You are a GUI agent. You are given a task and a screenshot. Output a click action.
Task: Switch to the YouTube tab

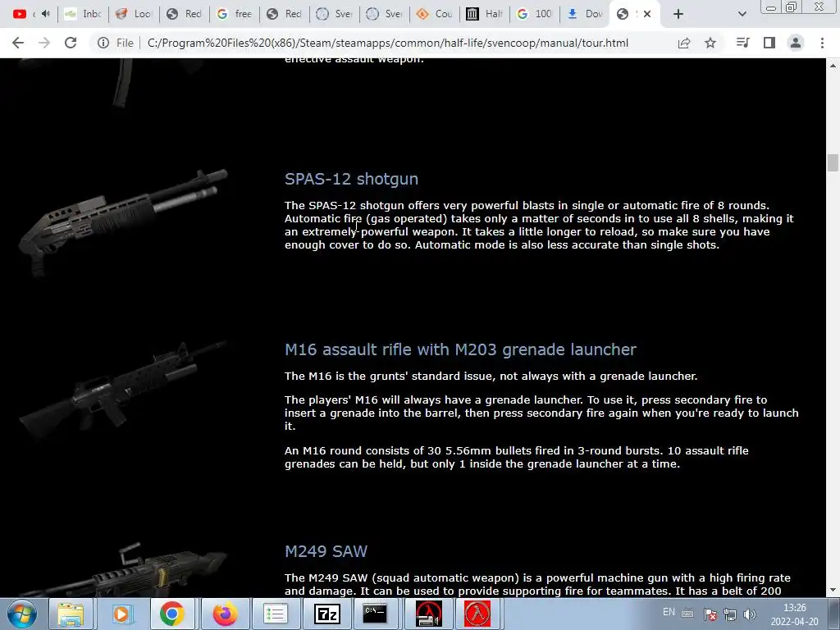20,14
